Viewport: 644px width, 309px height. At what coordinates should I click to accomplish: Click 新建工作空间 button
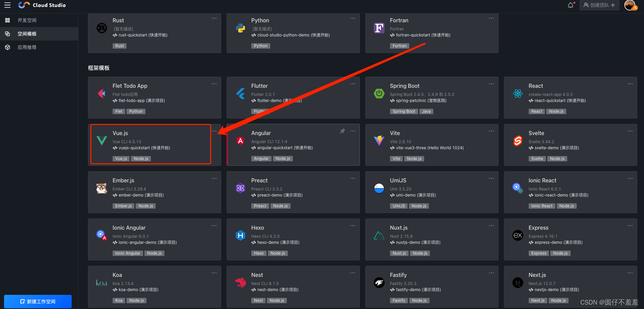[38, 302]
